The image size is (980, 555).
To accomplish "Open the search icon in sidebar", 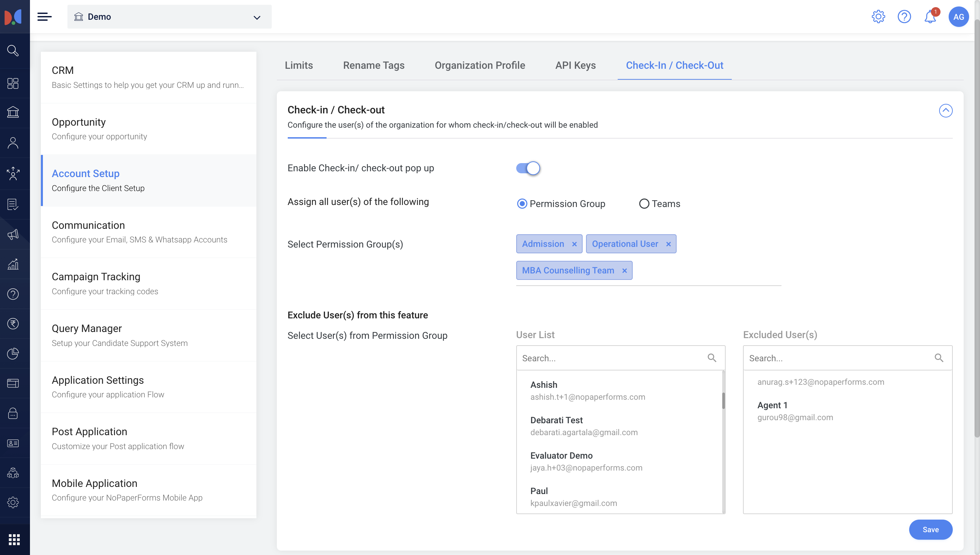I will point(13,51).
